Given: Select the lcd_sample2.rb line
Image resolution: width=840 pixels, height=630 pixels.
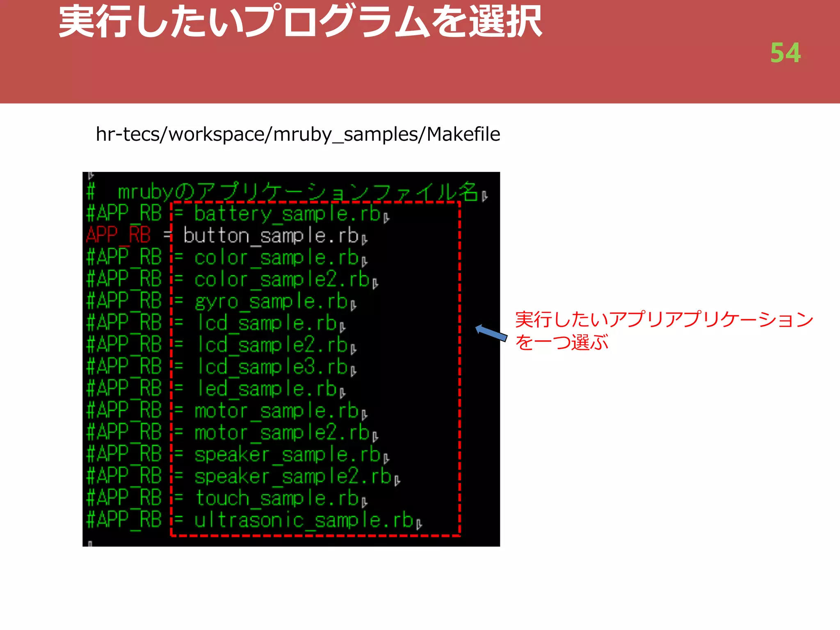Looking at the screenshot, I should [221, 345].
